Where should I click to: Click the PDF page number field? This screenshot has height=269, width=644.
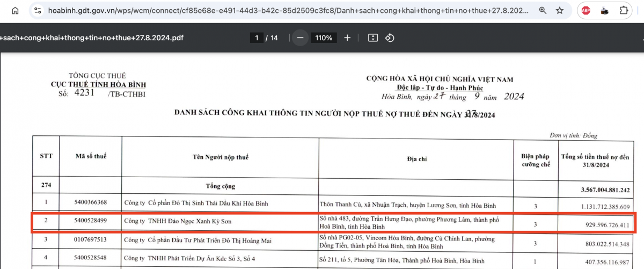pos(257,38)
